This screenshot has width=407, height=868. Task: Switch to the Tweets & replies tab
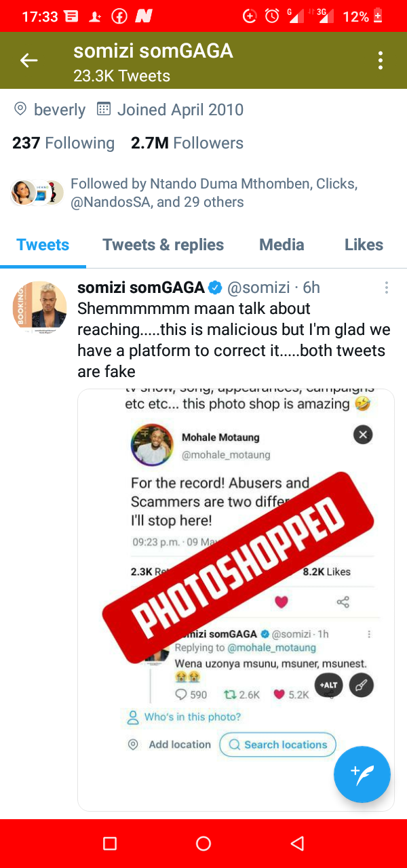(163, 245)
